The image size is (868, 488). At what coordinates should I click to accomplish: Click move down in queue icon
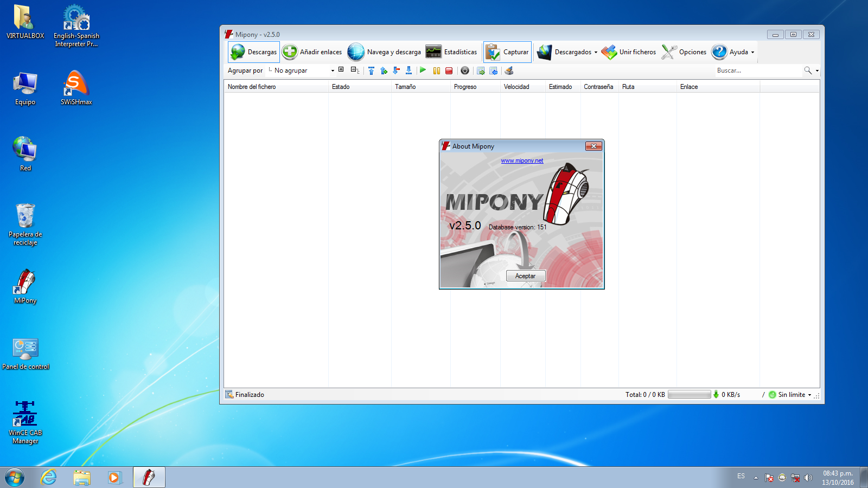(396, 70)
